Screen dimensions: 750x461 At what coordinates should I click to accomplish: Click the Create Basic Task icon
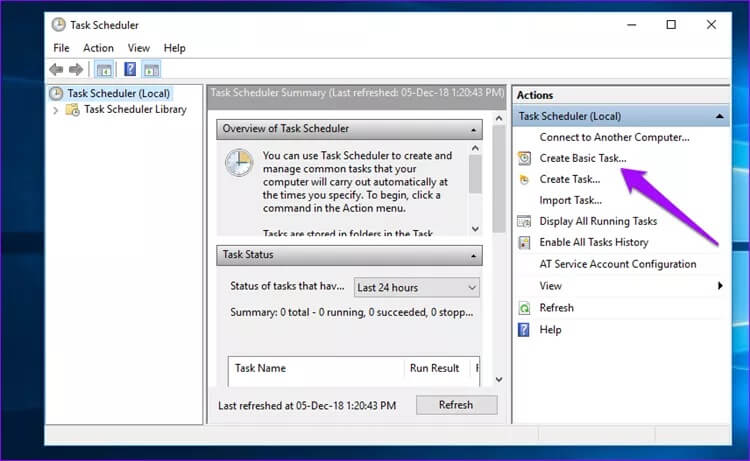tap(525, 158)
